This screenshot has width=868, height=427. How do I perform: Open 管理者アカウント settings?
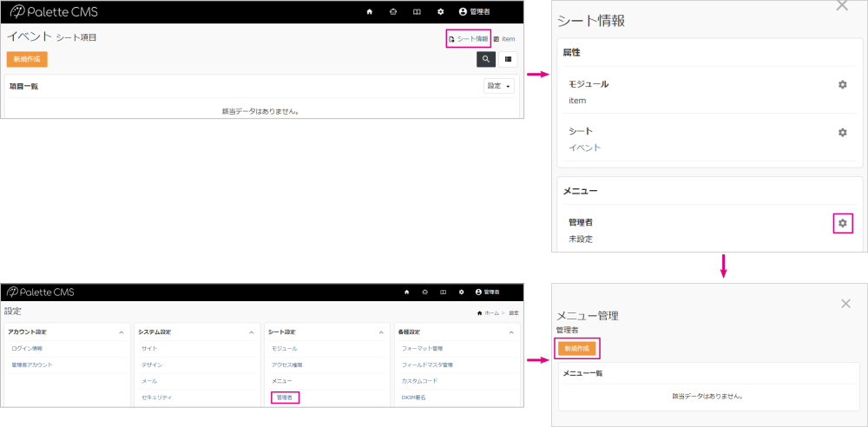(x=32, y=365)
